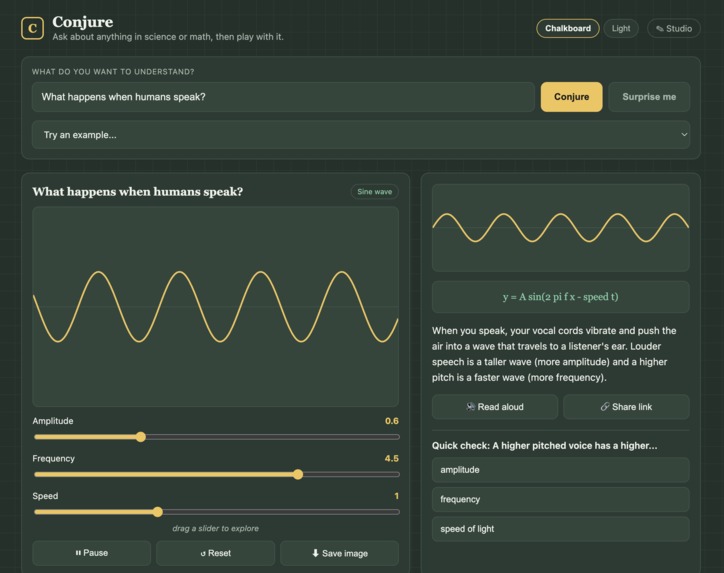This screenshot has width=724, height=573.
Task: Open the Studio mode
Action: (674, 28)
